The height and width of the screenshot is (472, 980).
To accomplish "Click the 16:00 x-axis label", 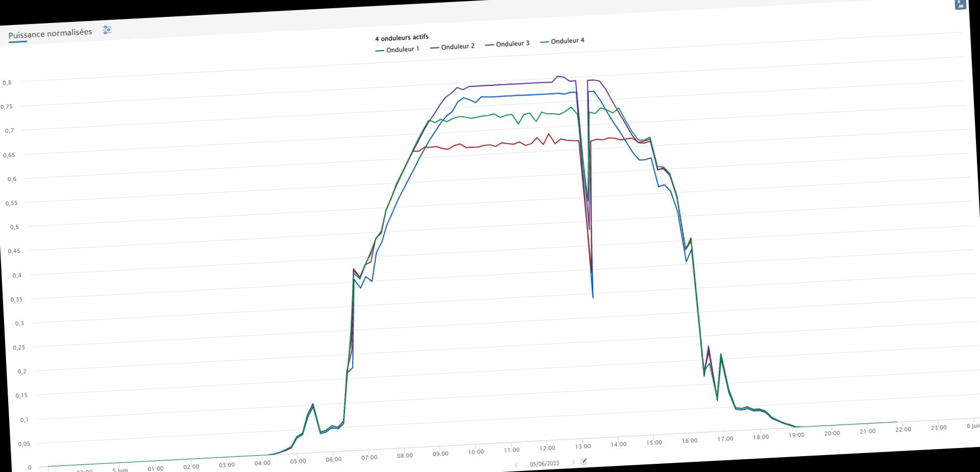I will pyautogui.click(x=689, y=441).
